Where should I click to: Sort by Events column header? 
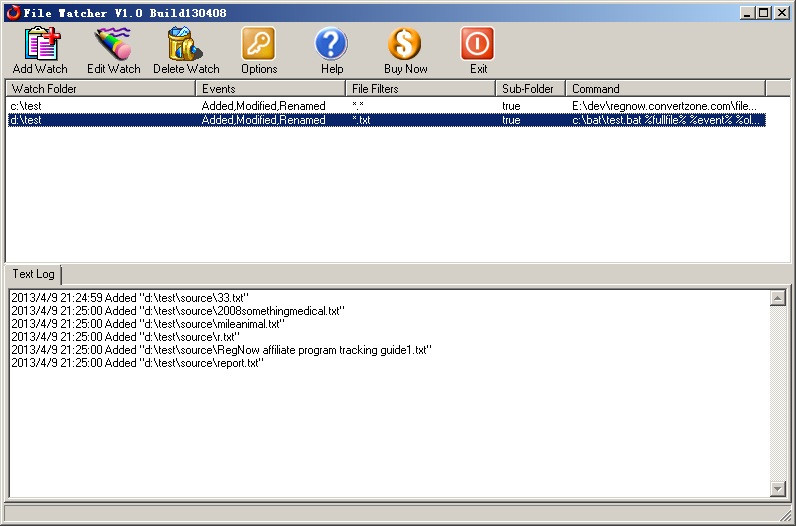pyautogui.click(x=271, y=88)
